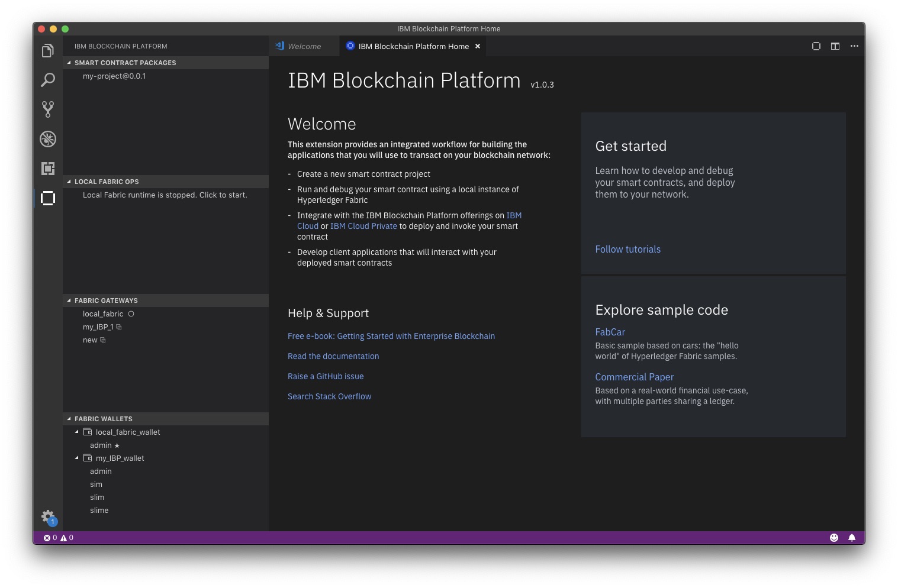Open the More Actions ellipsis menu
Image resolution: width=898 pixels, height=588 pixels.
(x=854, y=46)
